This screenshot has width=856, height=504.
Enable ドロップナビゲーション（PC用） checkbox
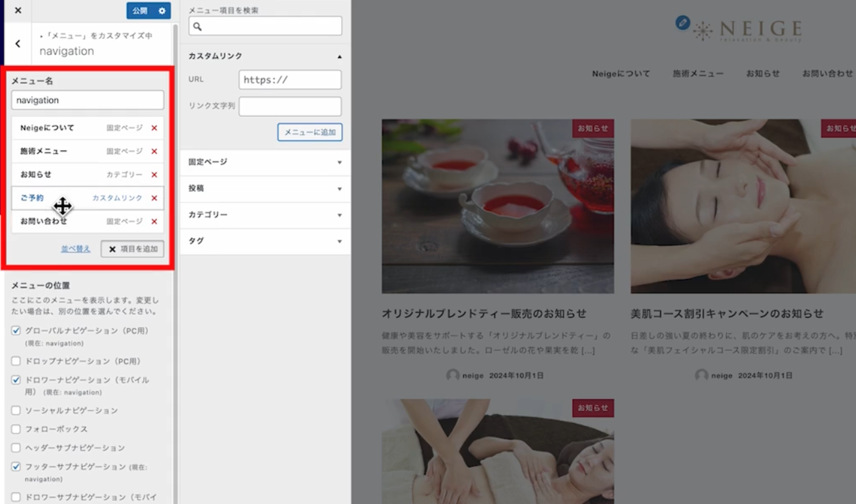pos(16,362)
